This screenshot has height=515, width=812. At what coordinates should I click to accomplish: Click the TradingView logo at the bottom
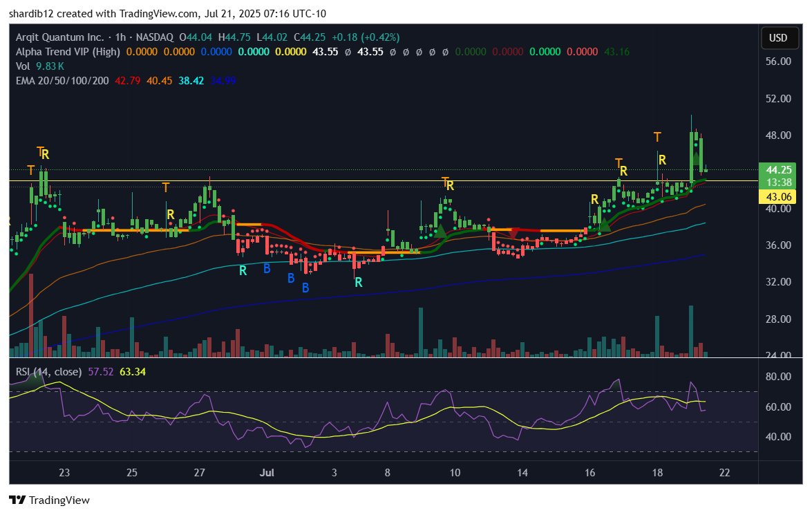pyautogui.click(x=49, y=500)
